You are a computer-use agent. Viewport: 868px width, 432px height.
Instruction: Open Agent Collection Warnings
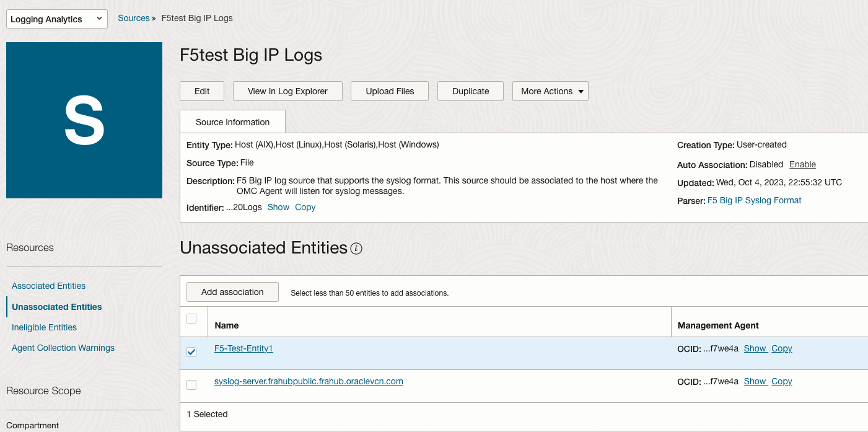coord(63,348)
